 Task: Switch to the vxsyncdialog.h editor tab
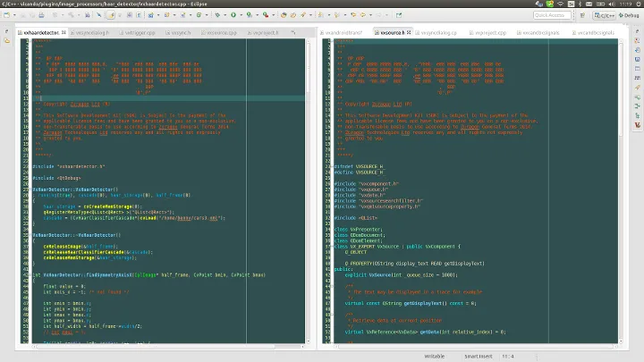click(91, 32)
